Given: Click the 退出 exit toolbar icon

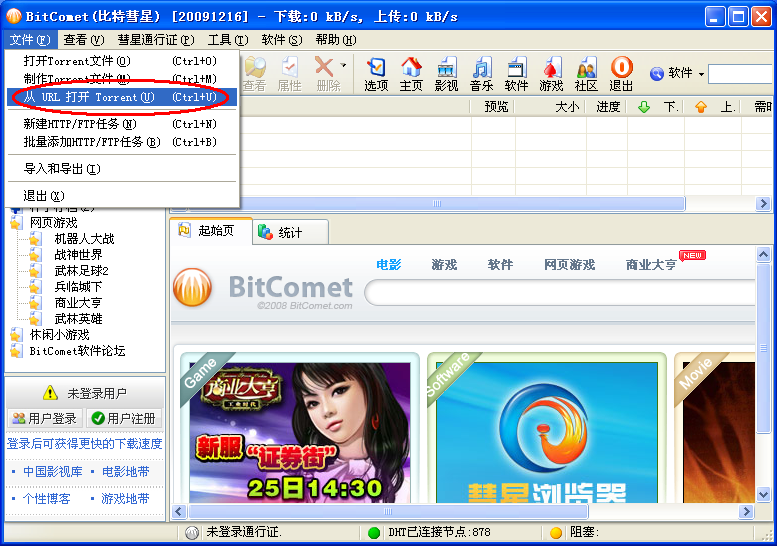Looking at the screenshot, I should [621, 74].
